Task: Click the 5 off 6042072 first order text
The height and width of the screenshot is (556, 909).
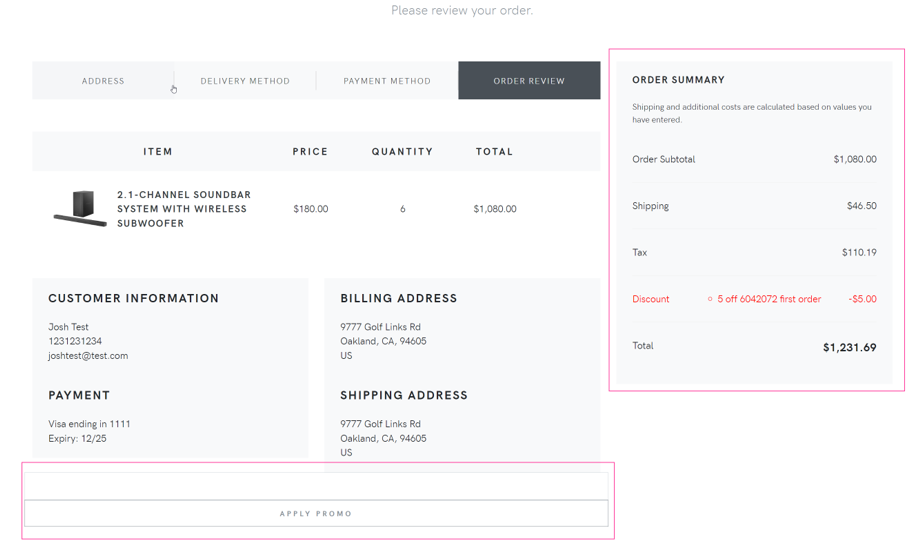Action: tap(769, 299)
